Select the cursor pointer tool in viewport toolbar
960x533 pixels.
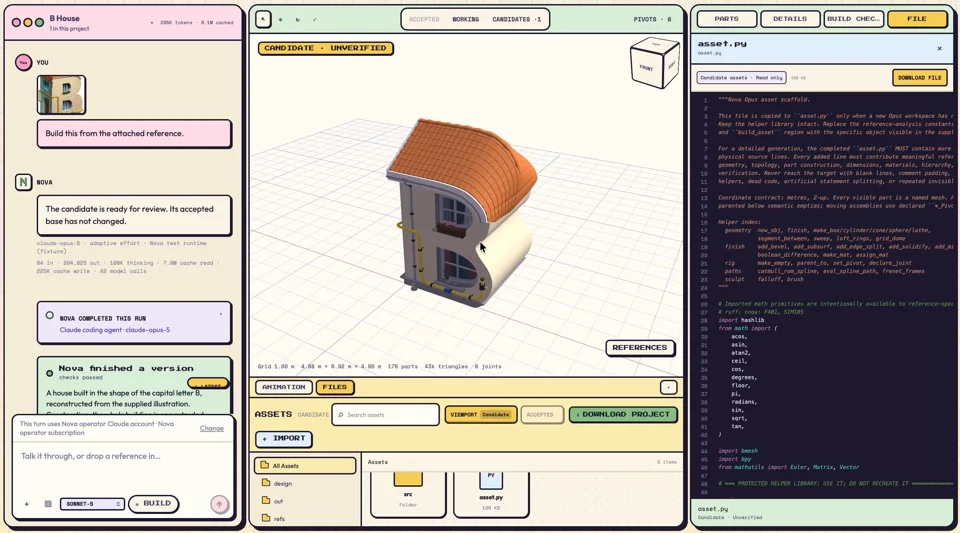[263, 19]
